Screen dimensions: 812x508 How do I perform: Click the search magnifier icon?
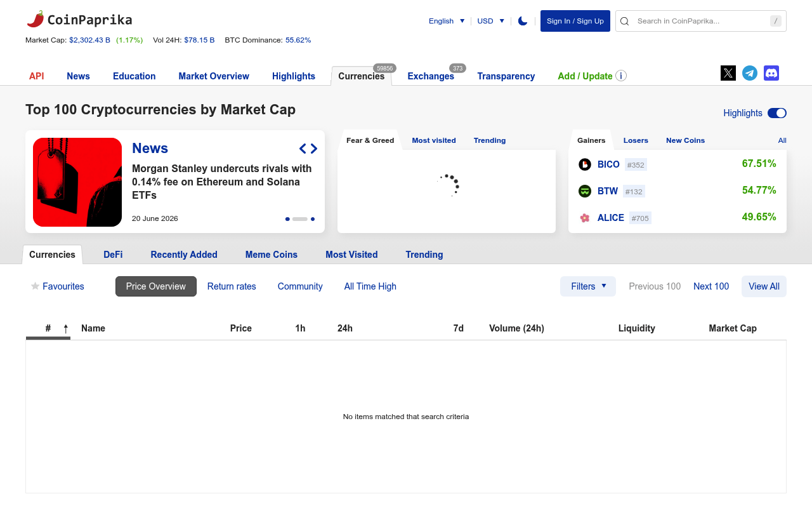click(624, 21)
